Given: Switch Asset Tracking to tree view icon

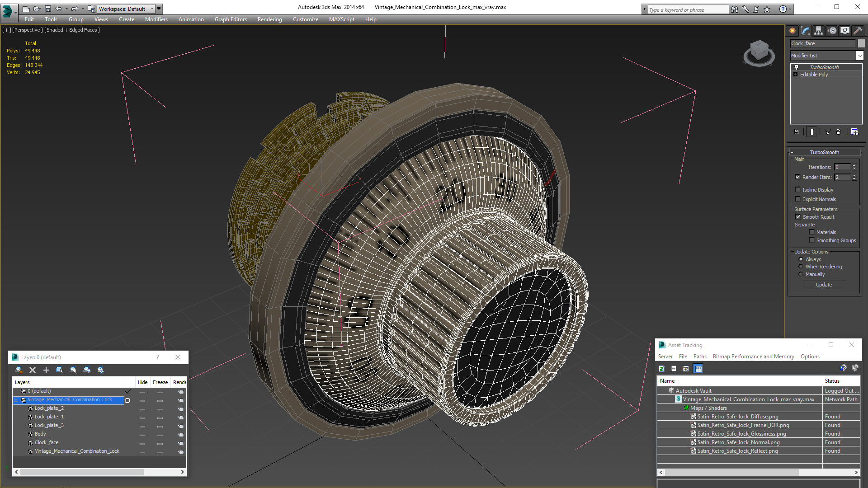Looking at the screenshot, I should [686, 369].
